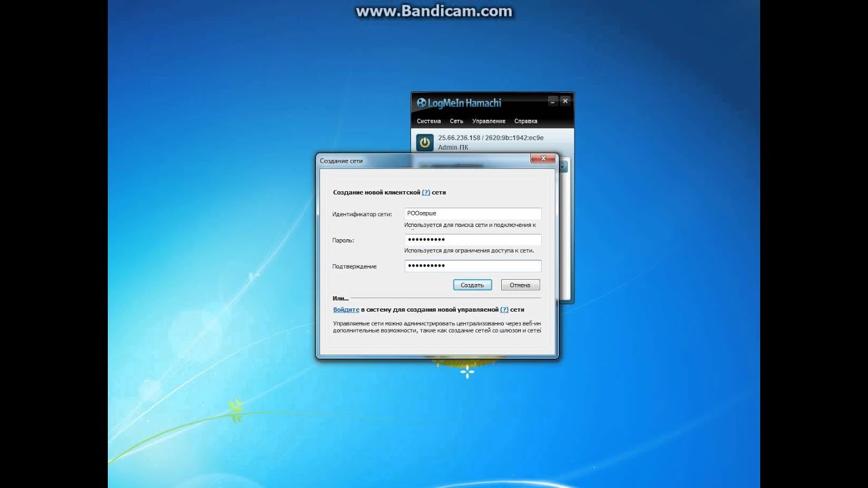Open the Сеть menu in Hamachi

(x=456, y=121)
